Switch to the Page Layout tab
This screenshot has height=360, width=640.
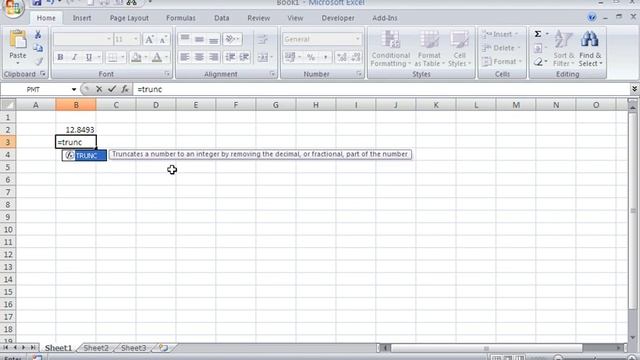[x=129, y=18]
